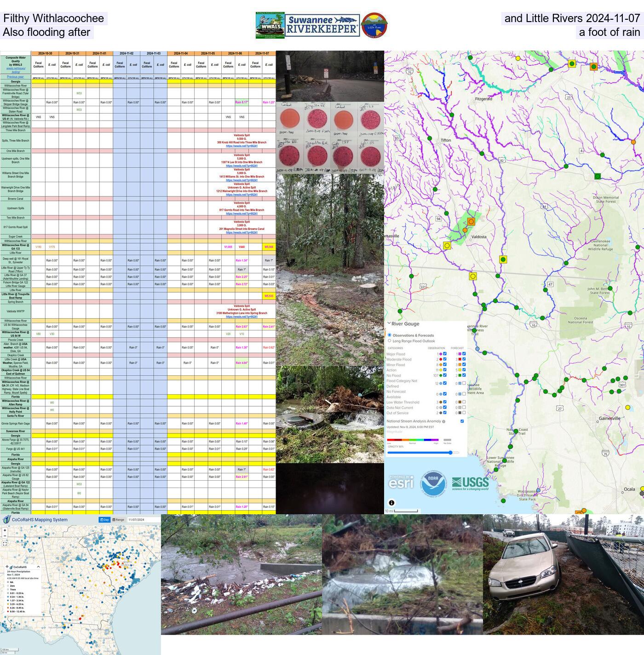The height and width of the screenshot is (655, 644).
Task: Click the green gauge dot near Tifton
Action: [x=430, y=138]
